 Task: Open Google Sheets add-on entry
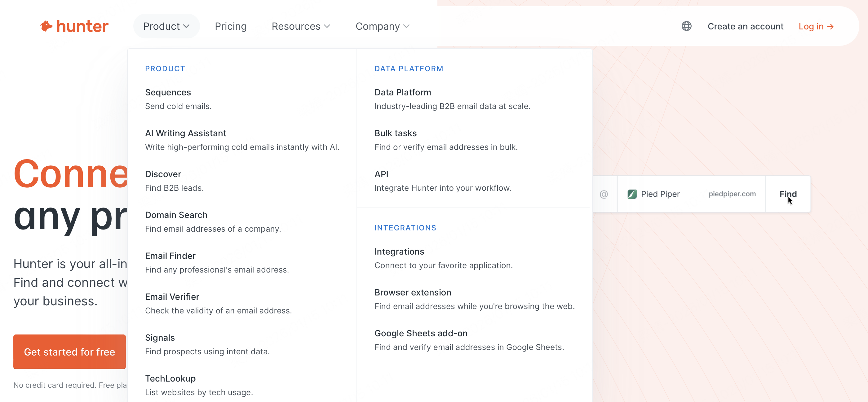tap(421, 333)
